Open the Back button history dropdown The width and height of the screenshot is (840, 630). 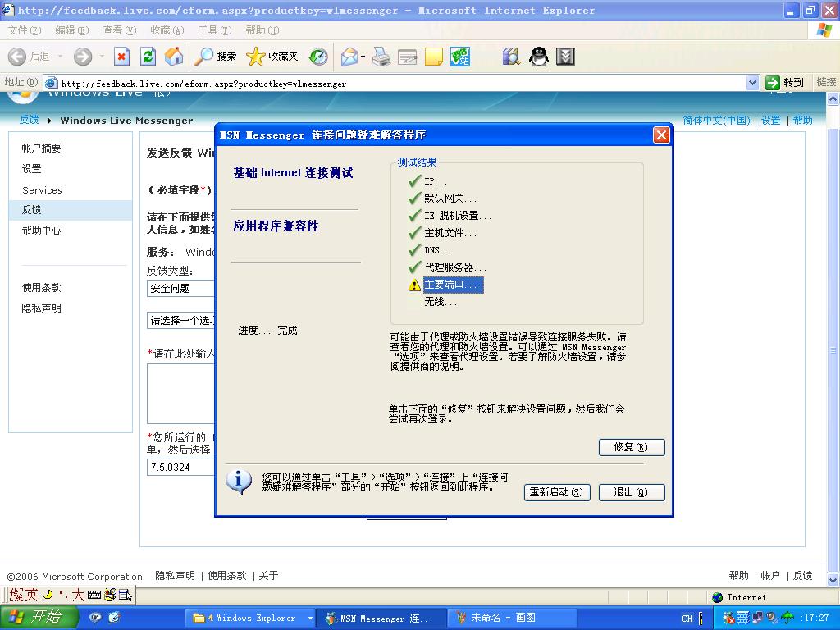[x=60, y=57]
